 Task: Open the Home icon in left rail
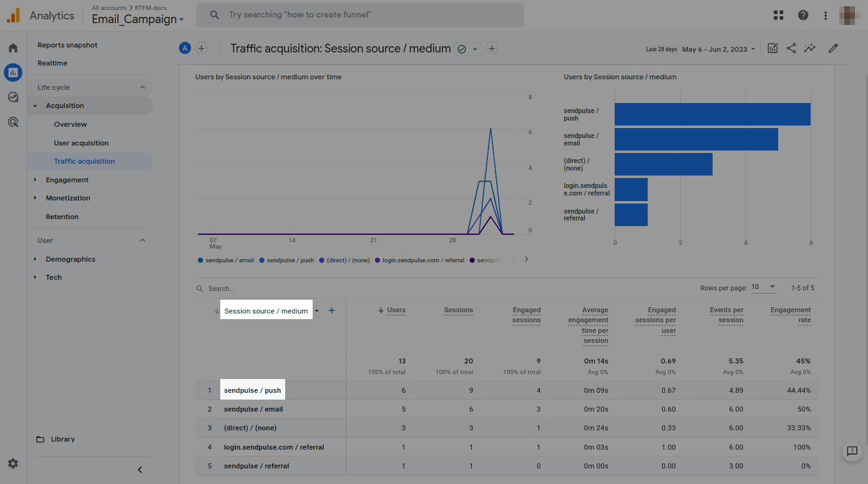13,48
